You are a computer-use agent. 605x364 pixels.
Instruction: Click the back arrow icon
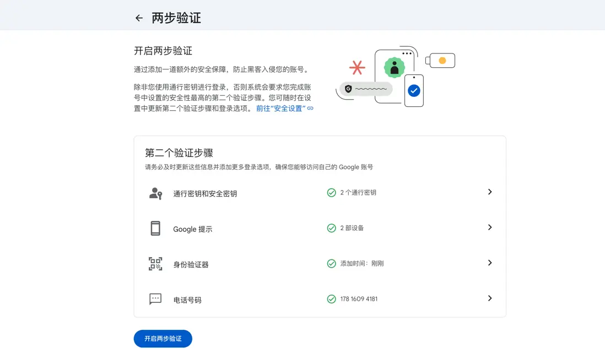pyautogui.click(x=139, y=18)
